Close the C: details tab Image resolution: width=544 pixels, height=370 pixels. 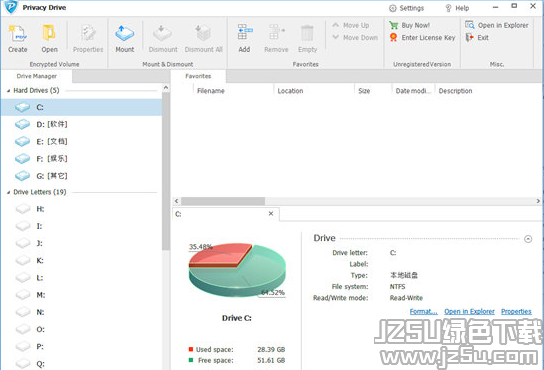click(271, 214)
